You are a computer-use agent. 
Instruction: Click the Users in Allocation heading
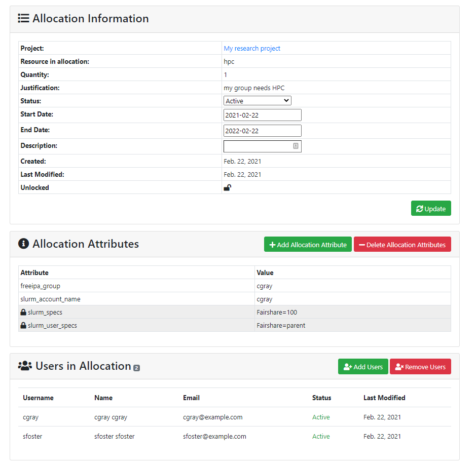(84, 366)
